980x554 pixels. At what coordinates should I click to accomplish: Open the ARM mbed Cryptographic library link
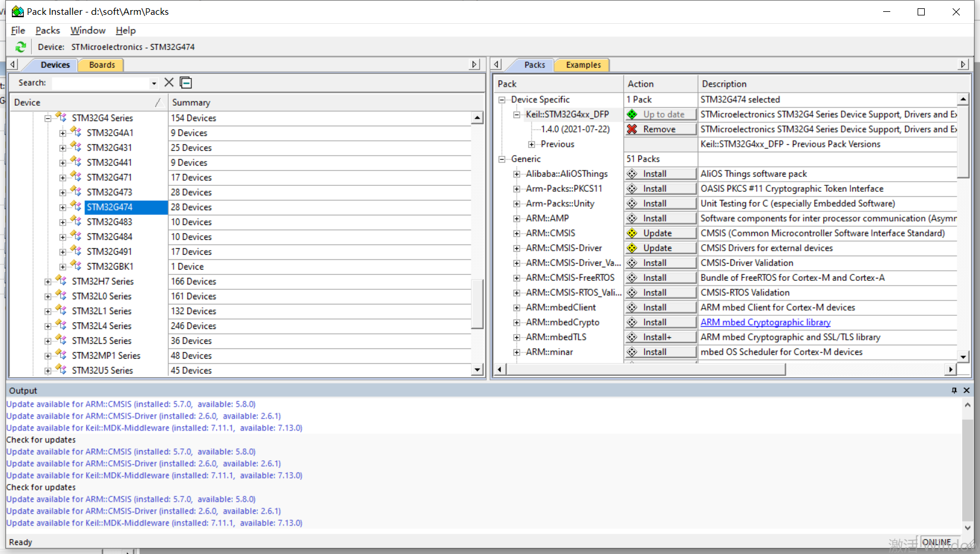pyautogui.click(x=765, y=322)
